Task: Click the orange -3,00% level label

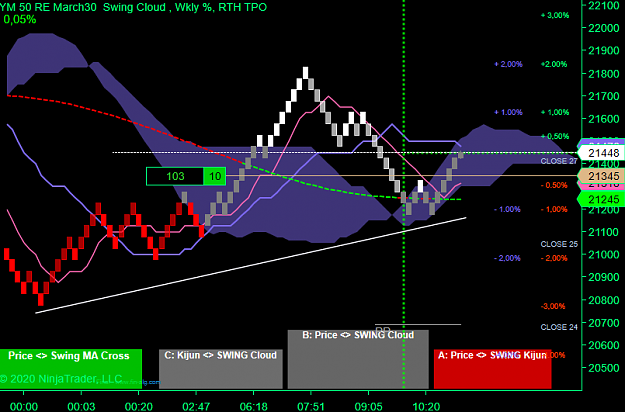Action: [x=553, y=306]
